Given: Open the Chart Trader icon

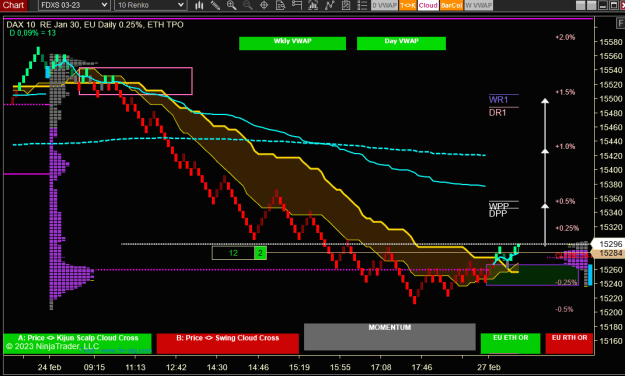Looking at the screenshot, I should pos(297,5).
